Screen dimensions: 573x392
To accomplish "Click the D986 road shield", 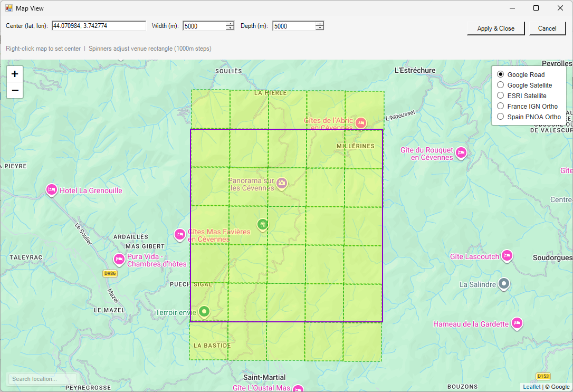I will pos(110,273).
